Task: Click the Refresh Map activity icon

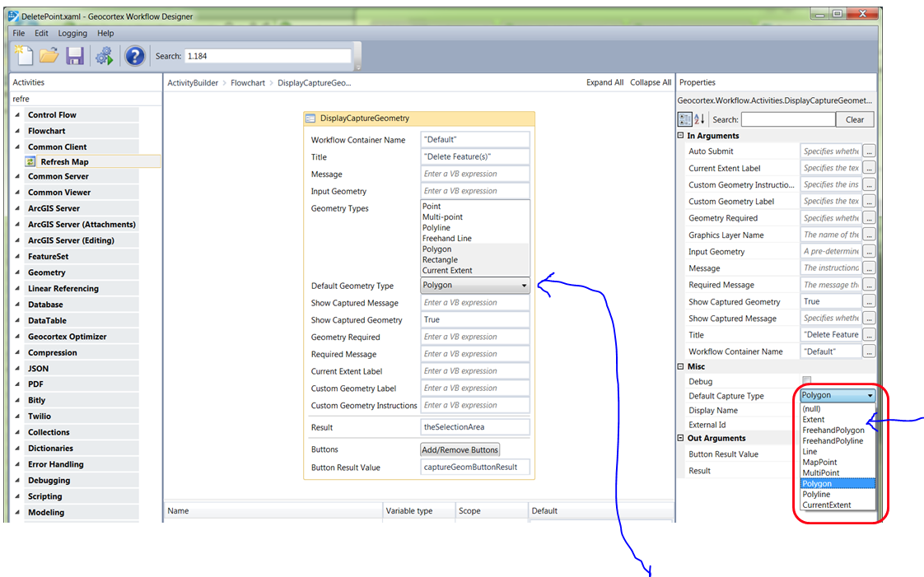Action: [x=30, y=161]
